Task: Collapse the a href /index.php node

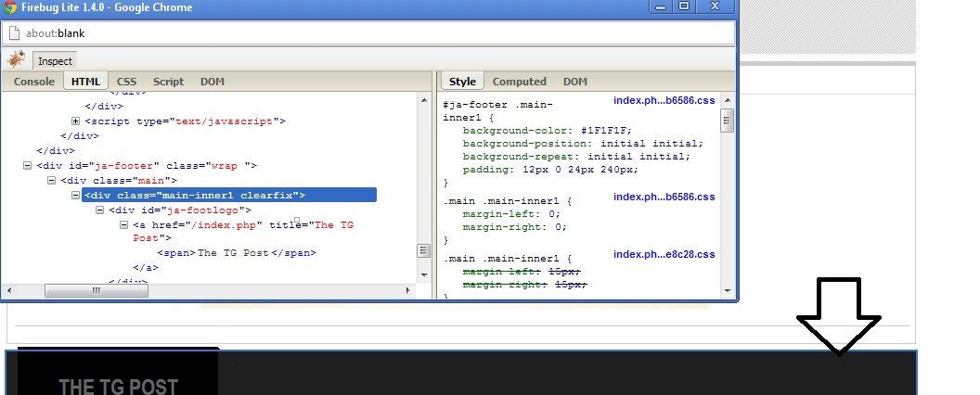Action: (123, 224)
